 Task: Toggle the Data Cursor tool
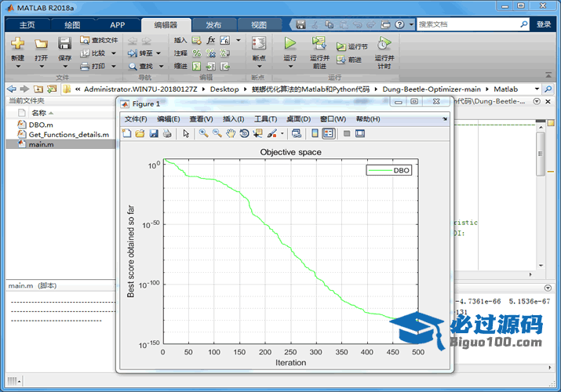click(257, 133)
